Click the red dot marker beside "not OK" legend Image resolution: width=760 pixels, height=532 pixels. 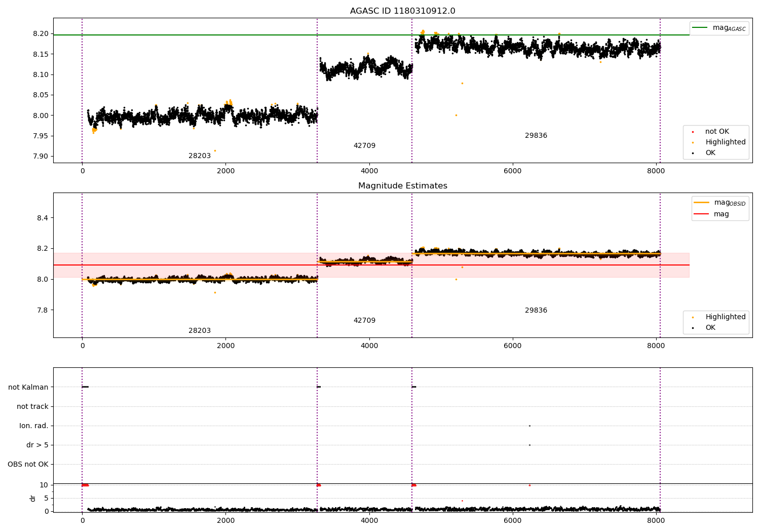[x=693, y=132]
